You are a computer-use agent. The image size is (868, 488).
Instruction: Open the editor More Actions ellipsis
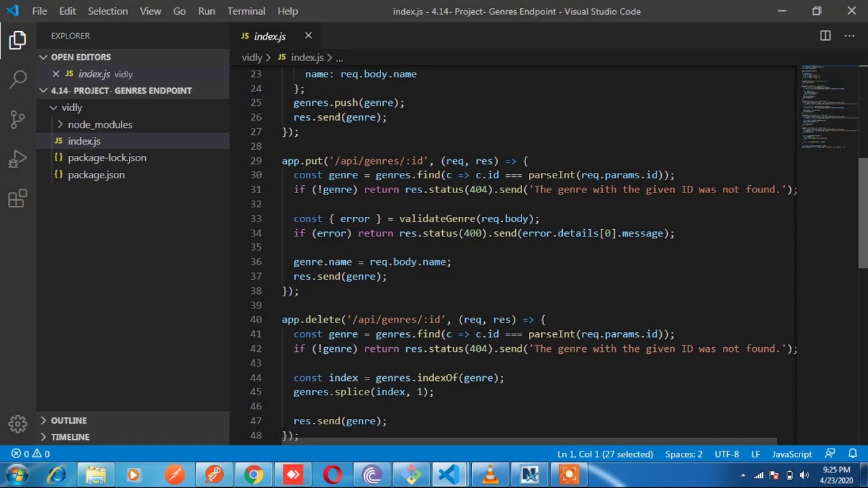click(849, 36)
